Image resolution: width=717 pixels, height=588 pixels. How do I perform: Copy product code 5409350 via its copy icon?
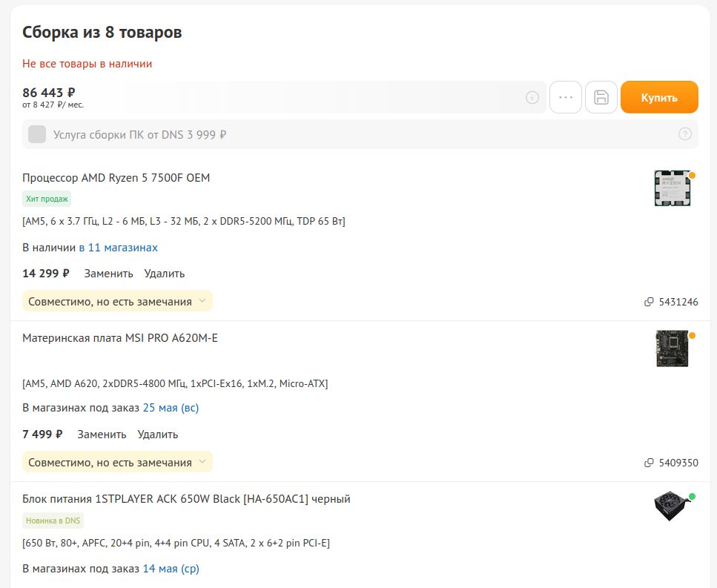coord(648,463)
